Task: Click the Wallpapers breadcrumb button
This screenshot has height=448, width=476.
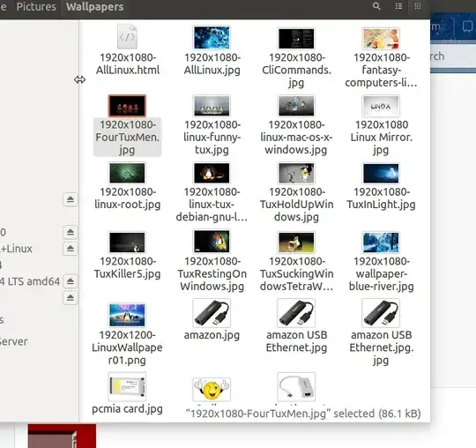Action: click(x=94, y=7)
